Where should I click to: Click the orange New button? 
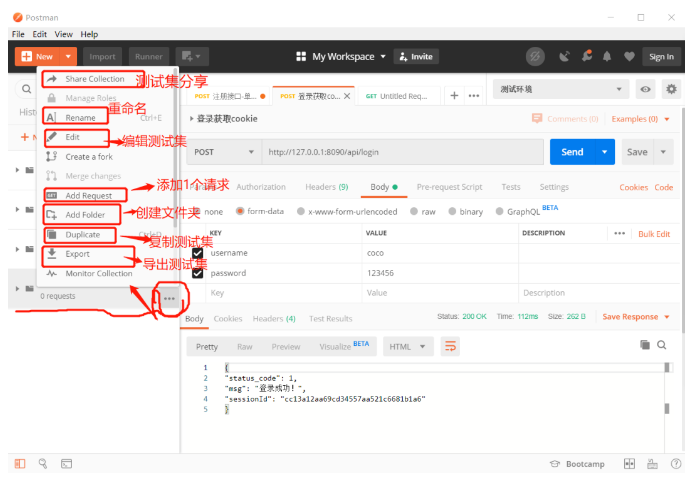[x=38, y=56]
